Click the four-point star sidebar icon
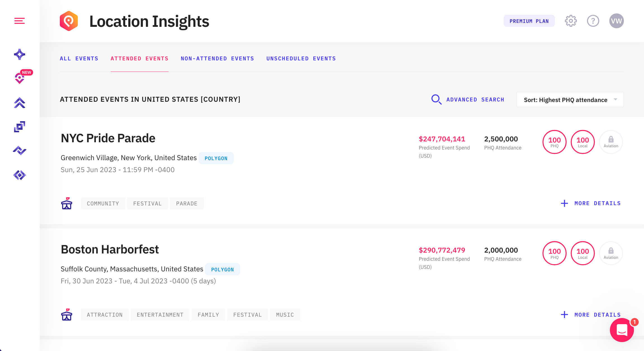The height and width of the screenshot is (351, 644). (20, 54)
